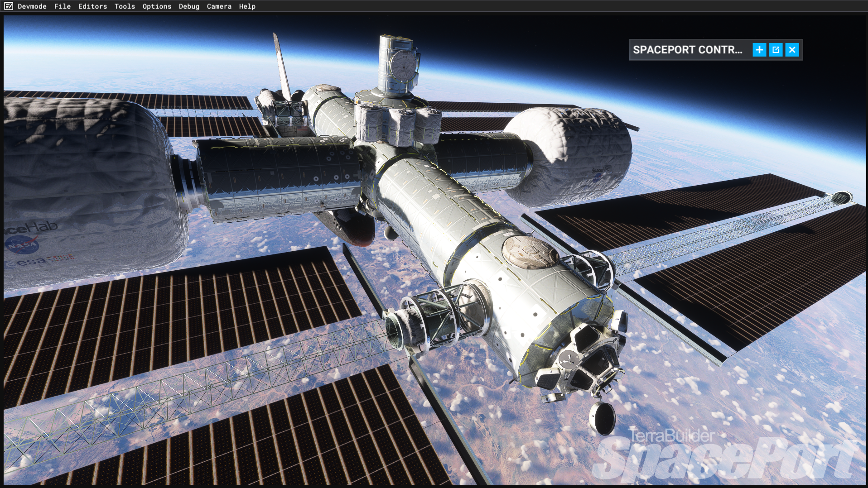The width and height of the screenshot is (868, 488).
Task: Expand the Spaceport Control panel with plus
Action: 759,50
